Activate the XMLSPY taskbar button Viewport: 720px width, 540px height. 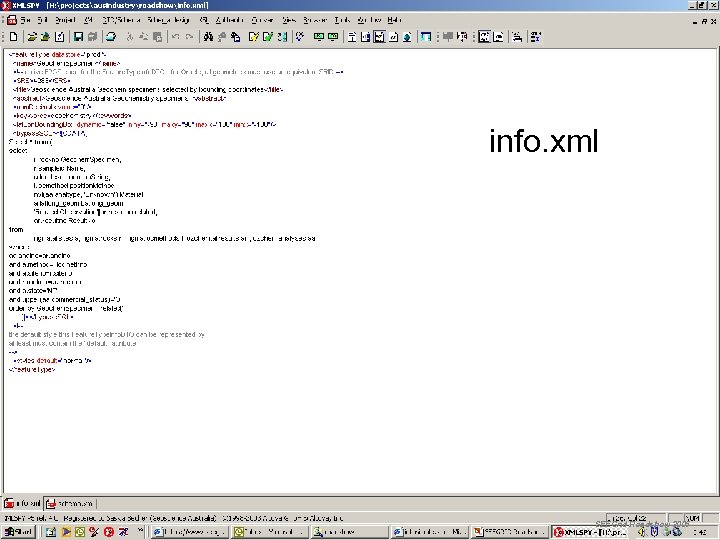click(591, 532)
